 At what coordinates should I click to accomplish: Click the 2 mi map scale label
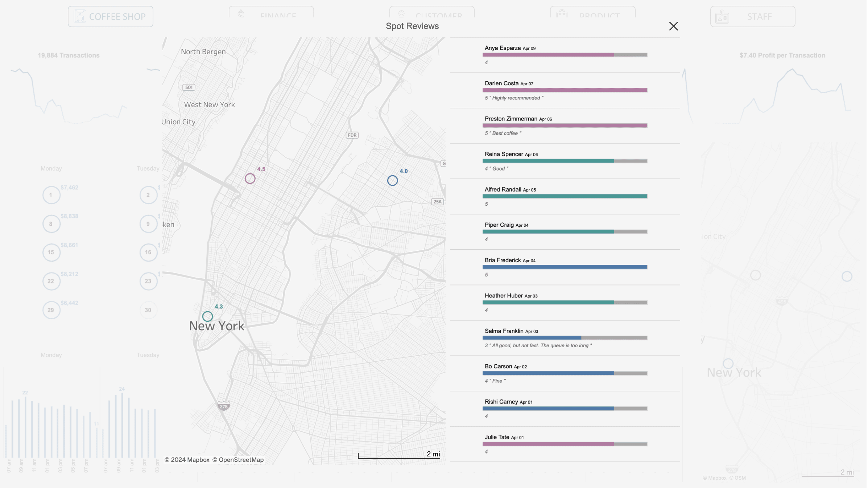click(433, 454)
